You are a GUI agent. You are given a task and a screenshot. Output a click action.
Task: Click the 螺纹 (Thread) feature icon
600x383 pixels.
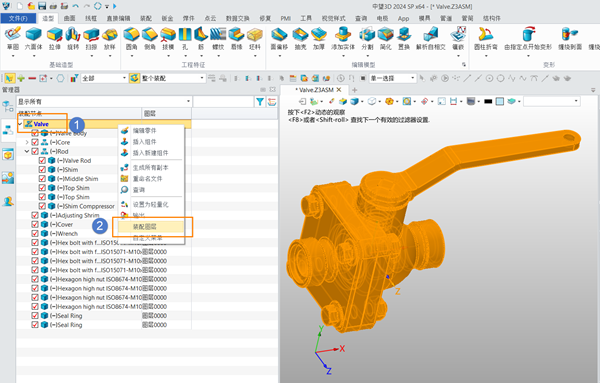point(218,34)
